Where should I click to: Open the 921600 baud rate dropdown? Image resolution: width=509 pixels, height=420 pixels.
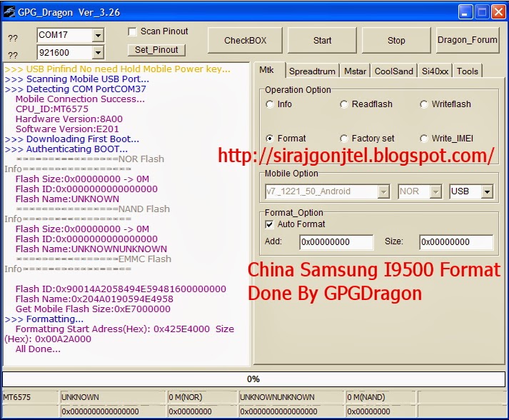[98, 53]
